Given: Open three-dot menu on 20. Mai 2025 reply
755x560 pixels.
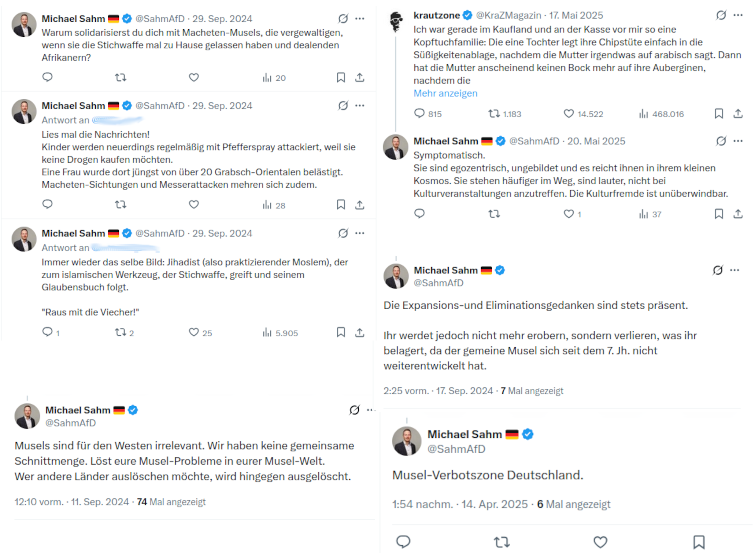Looking at the screenshot, I should coord(738,141).
